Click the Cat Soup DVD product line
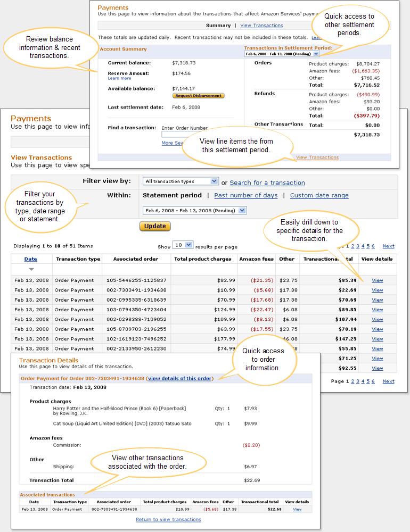 pos(122,423)
